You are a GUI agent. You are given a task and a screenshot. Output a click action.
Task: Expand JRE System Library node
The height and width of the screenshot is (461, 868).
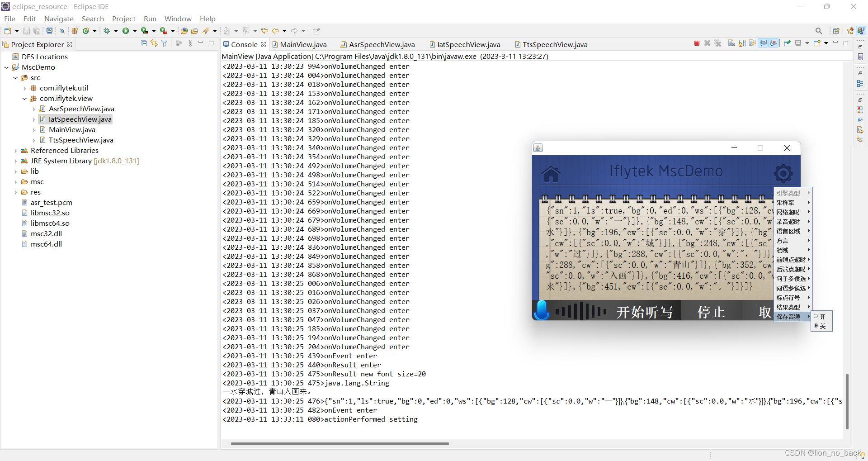(x=15, y=161)
